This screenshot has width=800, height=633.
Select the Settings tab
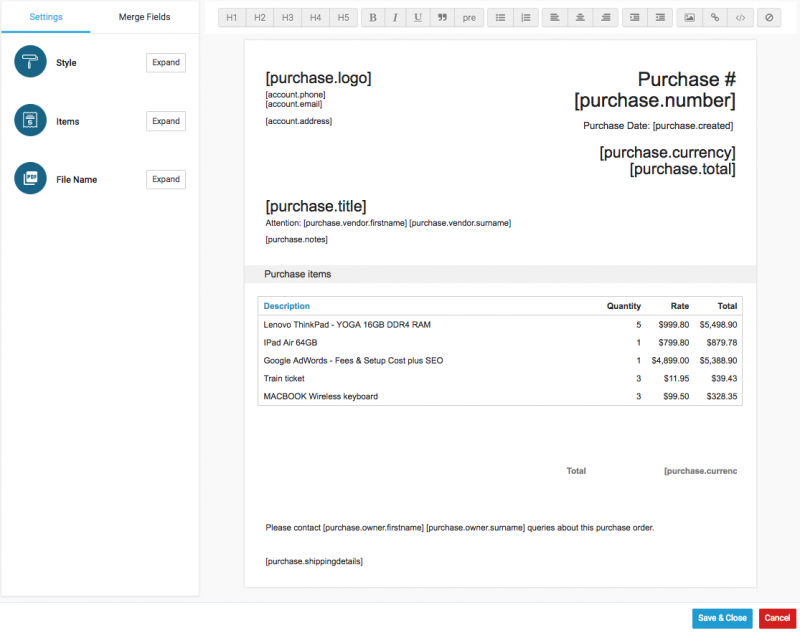(x=45, y=17)
